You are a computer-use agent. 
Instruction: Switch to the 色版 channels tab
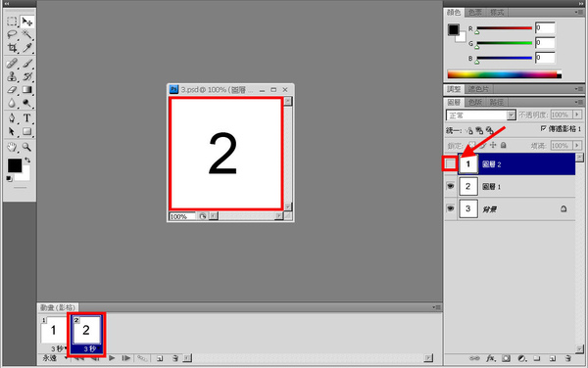pos(475,102)
